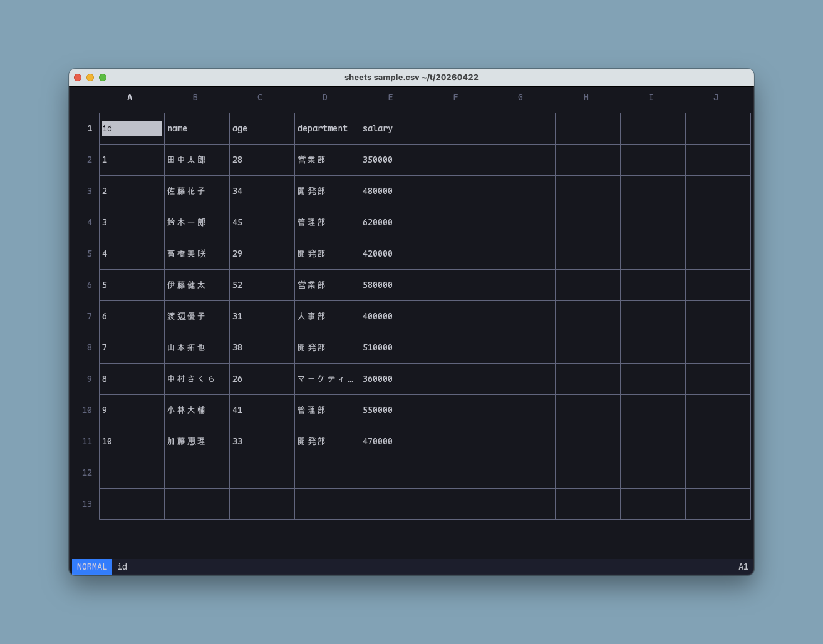
Task: Click the 人事部 department cell
Action: click(311, 316)
